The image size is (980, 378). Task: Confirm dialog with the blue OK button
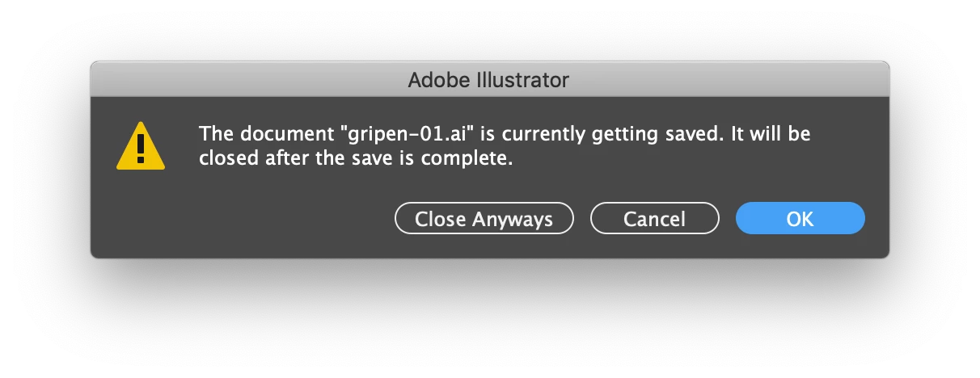click(x=800, y=218)
